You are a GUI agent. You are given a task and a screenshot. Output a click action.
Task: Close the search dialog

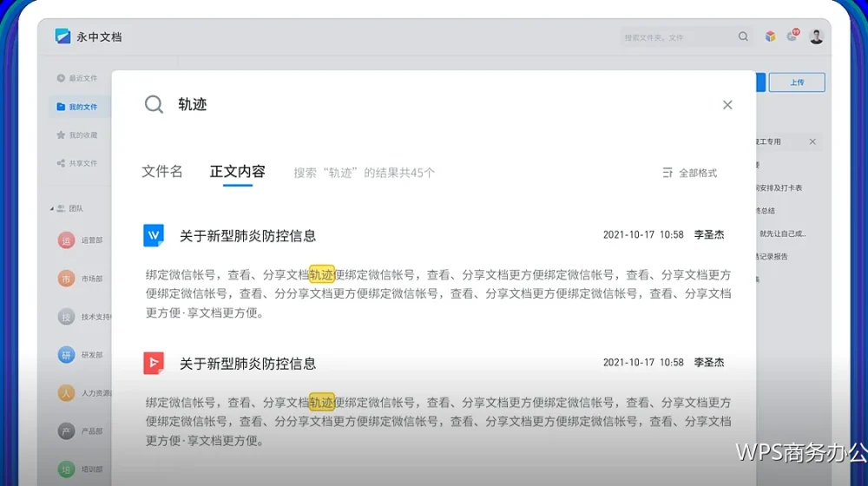pyautogui.click(x=727, y=105)
